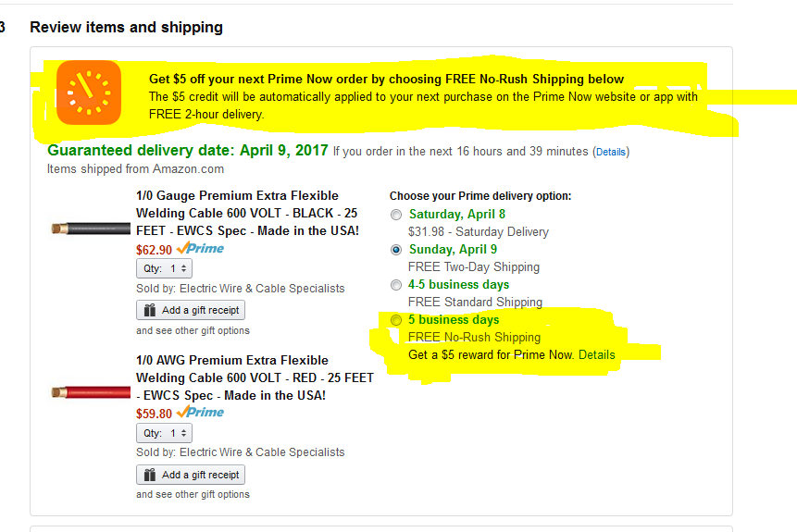The height and width of the screenshot is (532, 797).
Task: Open Details link for $5 Prime Now reward
Action: point(596,355)
